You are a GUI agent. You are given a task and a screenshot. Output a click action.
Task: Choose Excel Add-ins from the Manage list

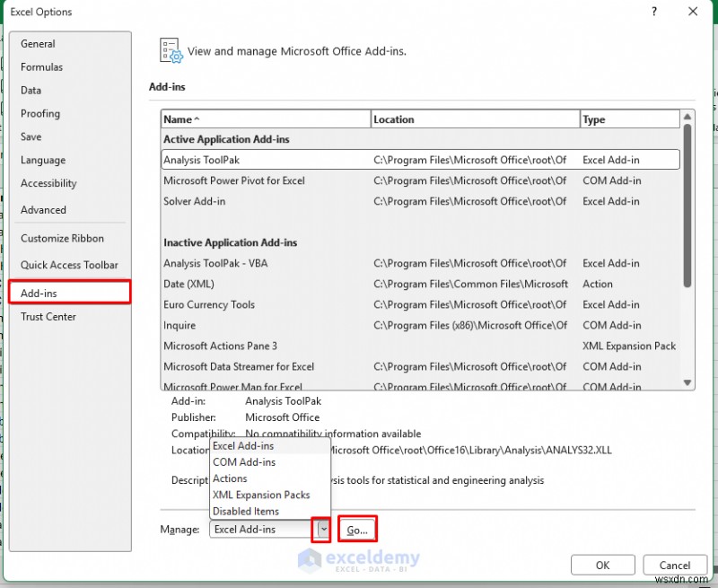coord(270,445)
